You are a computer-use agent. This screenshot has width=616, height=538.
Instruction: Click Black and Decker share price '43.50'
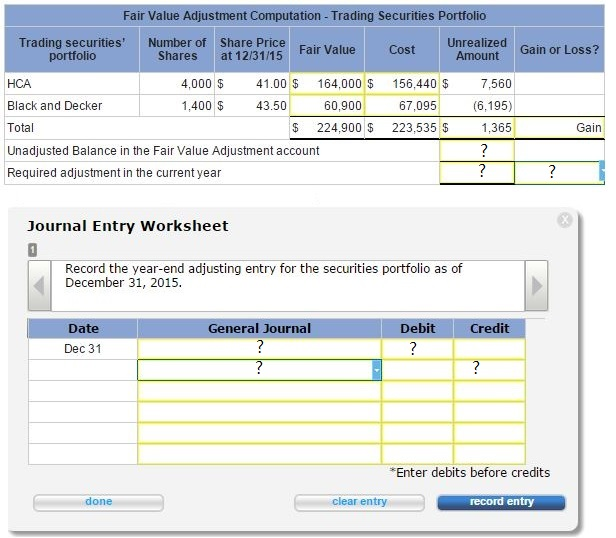[271, 105]
